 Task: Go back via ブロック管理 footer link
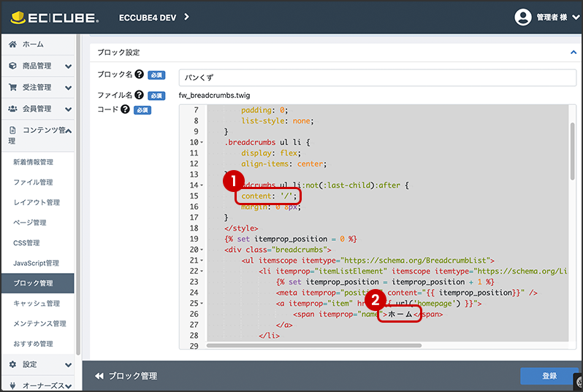click(126, 376)
